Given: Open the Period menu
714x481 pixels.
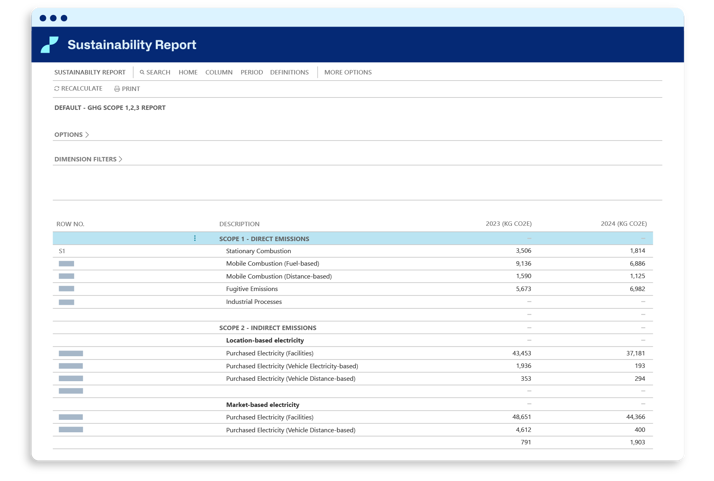Looking at the screenshot, I should (x=251, y=73).
